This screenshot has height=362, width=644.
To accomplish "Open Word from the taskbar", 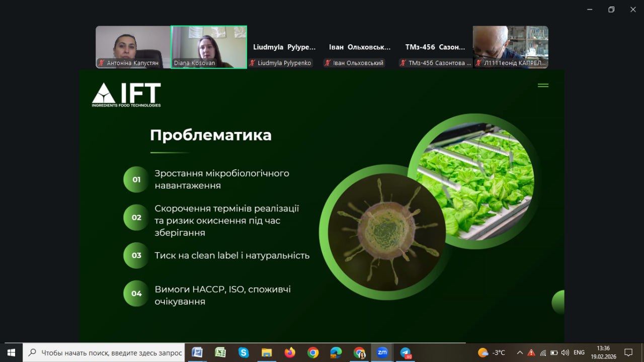I will 197,352.
